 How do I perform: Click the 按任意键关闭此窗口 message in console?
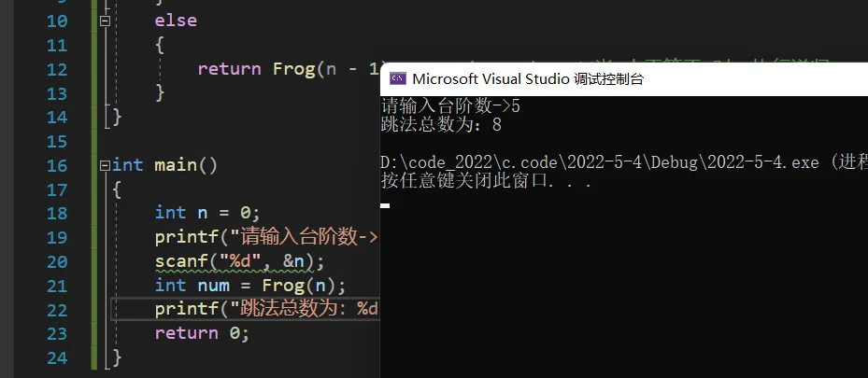(x=487, y=181)
